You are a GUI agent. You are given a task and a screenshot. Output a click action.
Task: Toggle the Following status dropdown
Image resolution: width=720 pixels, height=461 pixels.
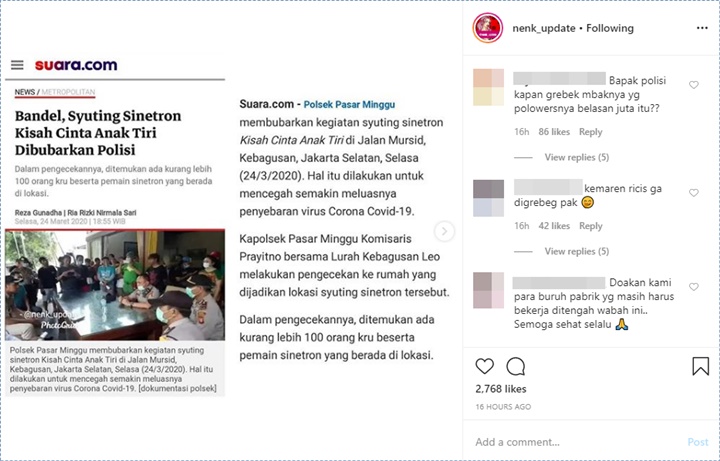point(609,28)
